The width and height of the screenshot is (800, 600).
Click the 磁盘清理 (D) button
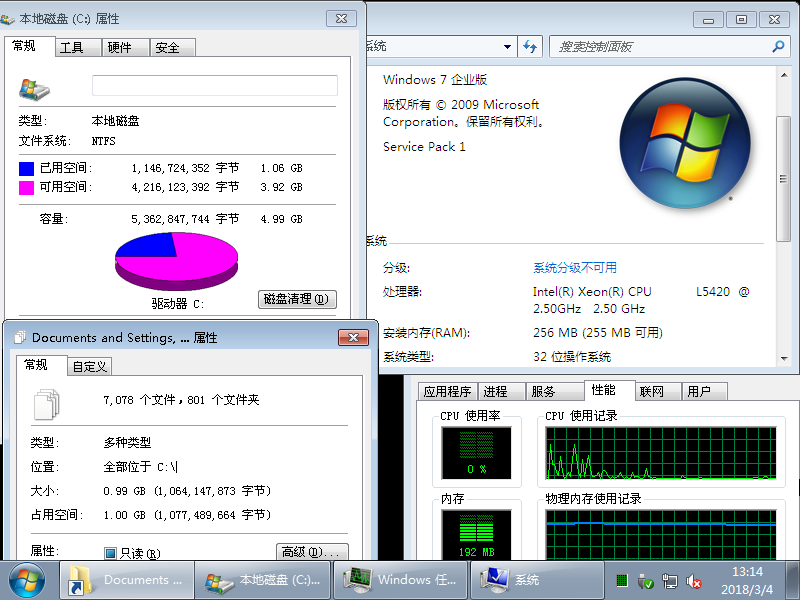297,299
